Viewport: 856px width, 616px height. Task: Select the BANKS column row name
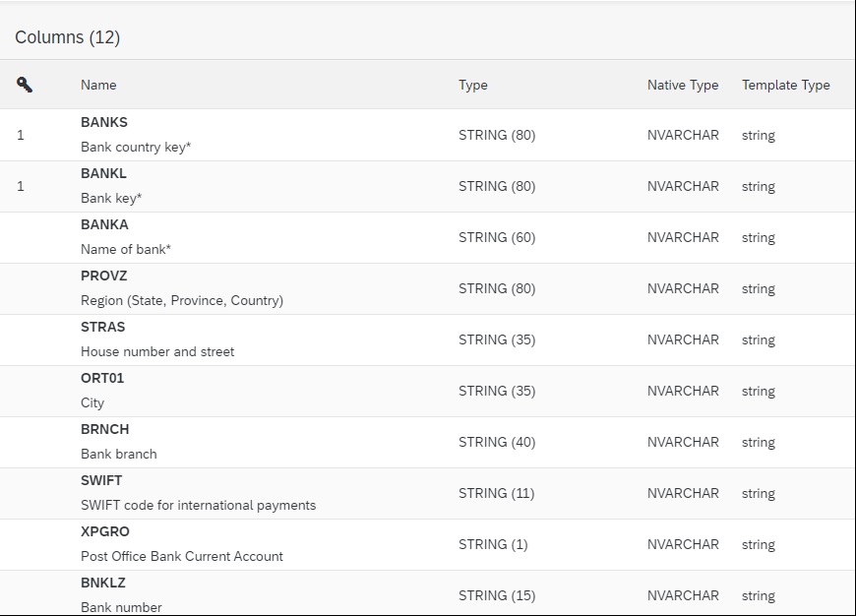pyautogui.click(x=104, y=123)
